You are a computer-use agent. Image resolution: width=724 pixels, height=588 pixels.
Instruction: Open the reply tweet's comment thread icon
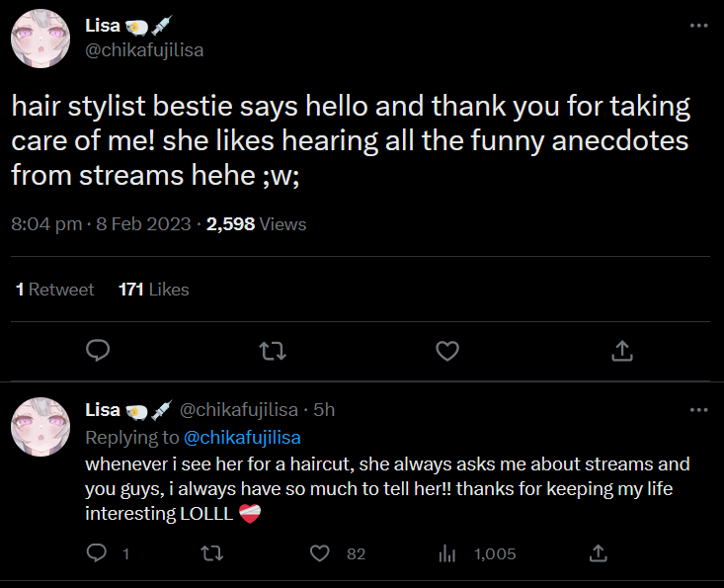coord(97,553)
